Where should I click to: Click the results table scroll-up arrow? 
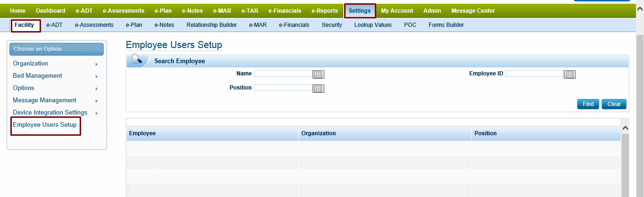626,128
